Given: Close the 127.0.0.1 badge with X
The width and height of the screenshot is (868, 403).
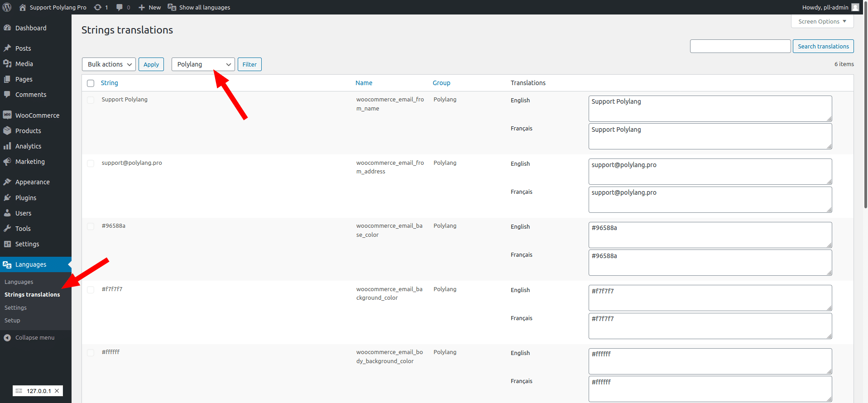Looking at the screenshot, I should pyautogui.click(x=57, y=391).
